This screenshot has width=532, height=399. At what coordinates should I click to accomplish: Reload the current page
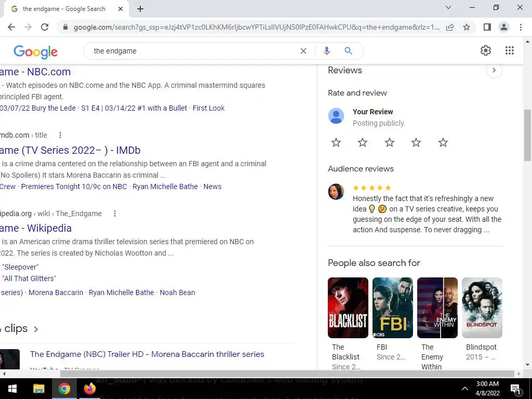45,27
